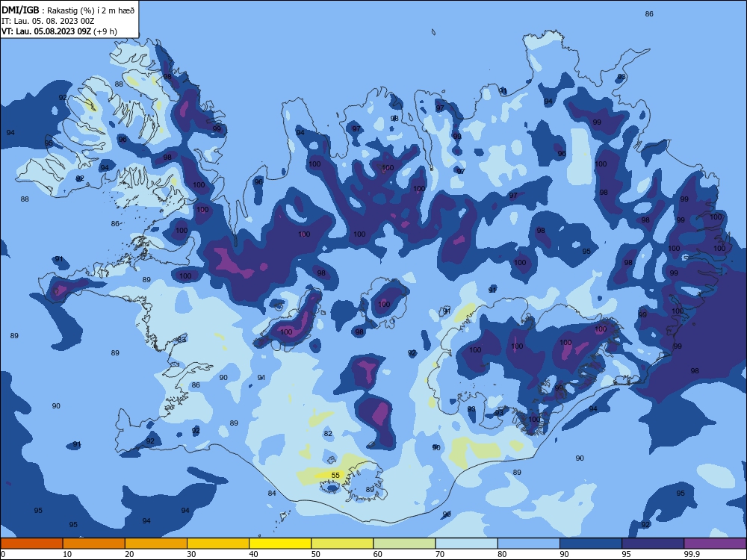The height and width of the screenshot is (560, 747).
Task: Pick the pale yellow 50–60 legend swatch
Action: [x=343, y=544]
